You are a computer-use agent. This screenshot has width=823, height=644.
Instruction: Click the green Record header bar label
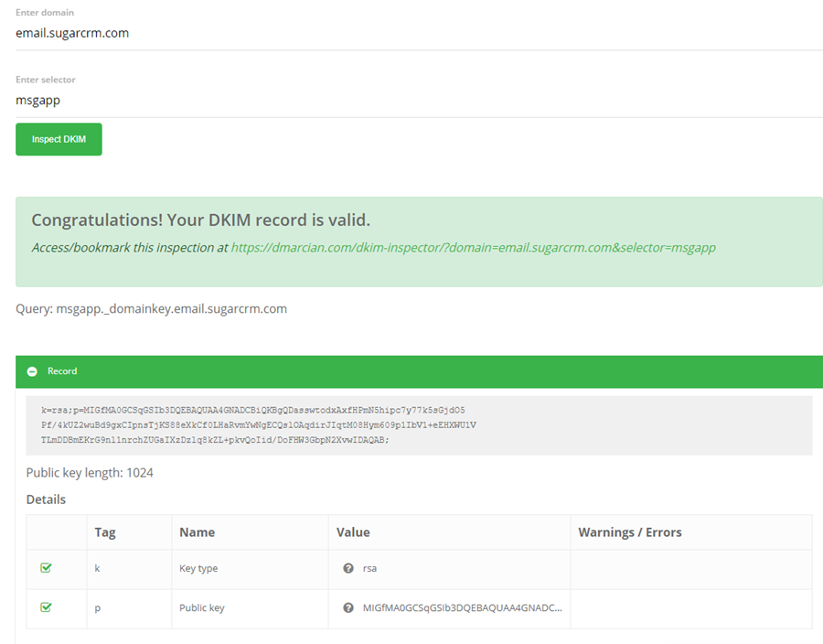[x=62, y=371]
